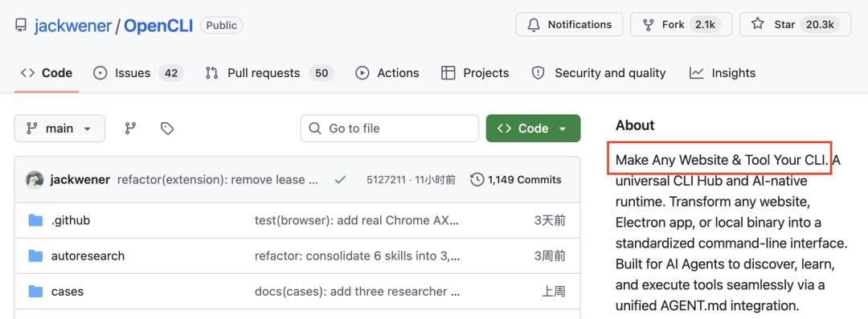The width and height of the screenshot is (868, 319).
Task: Click the Go to file search field
Action: click(390, 129)
